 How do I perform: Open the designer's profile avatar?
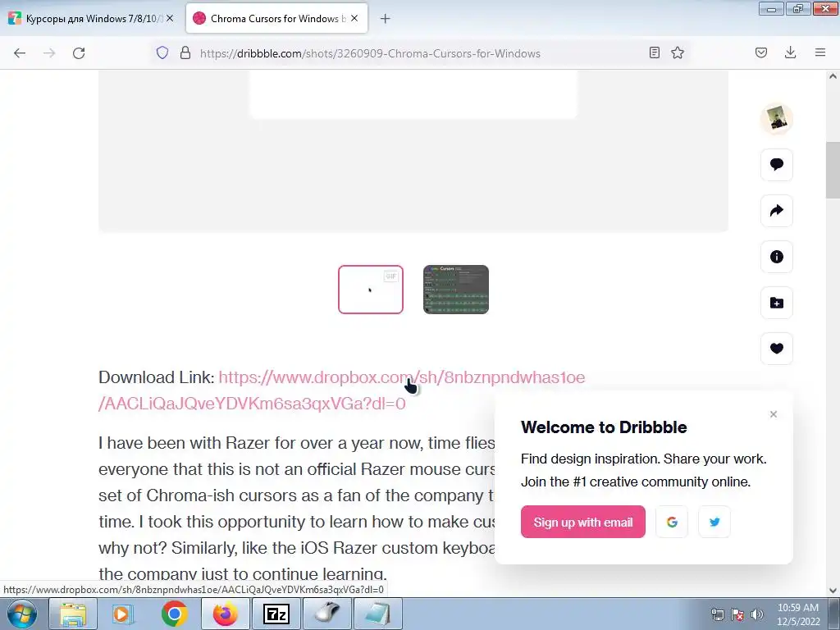[777, 118]
